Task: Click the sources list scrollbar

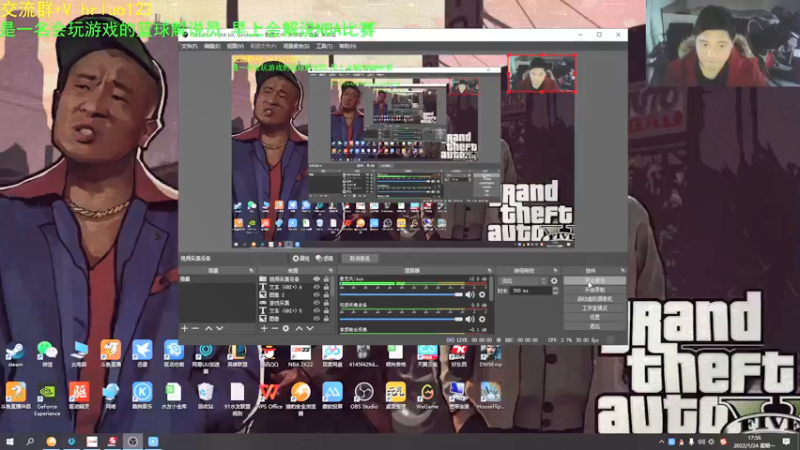Action: click(x=333, y=286)
